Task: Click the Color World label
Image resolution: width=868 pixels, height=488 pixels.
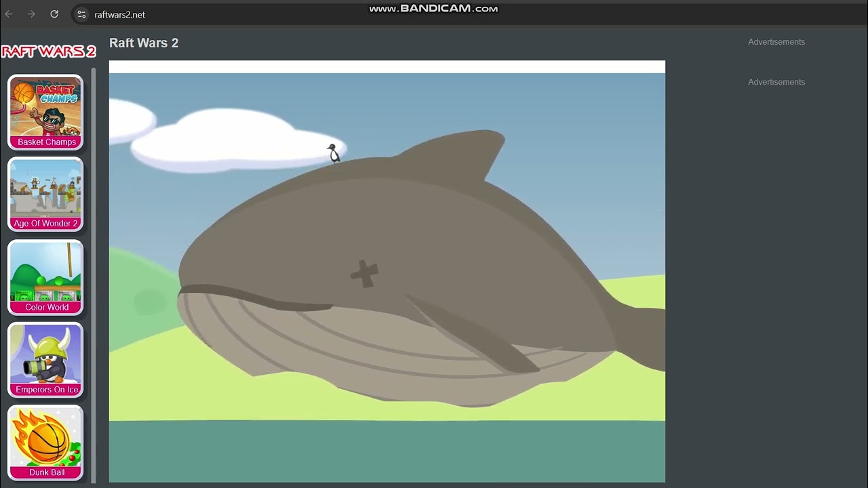Action: 47,308
